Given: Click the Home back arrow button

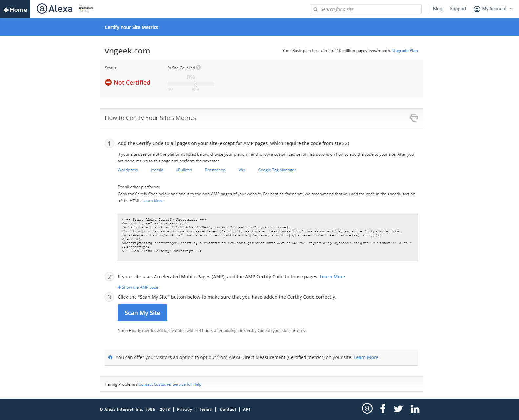Looking at the screenshot, I should click(x=15, y=10).
